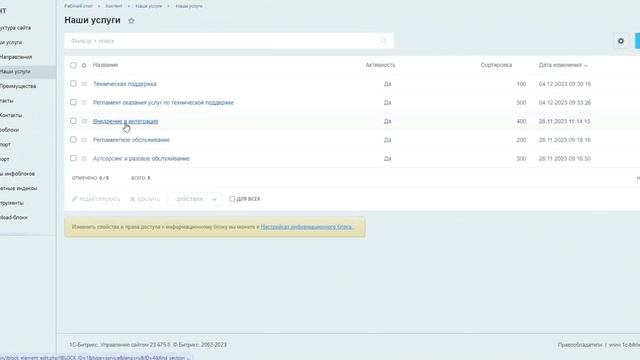The image size is (640, 360).
Task: Check the Регламент оказания услуг row checkbox
Action: click(73, 102)
